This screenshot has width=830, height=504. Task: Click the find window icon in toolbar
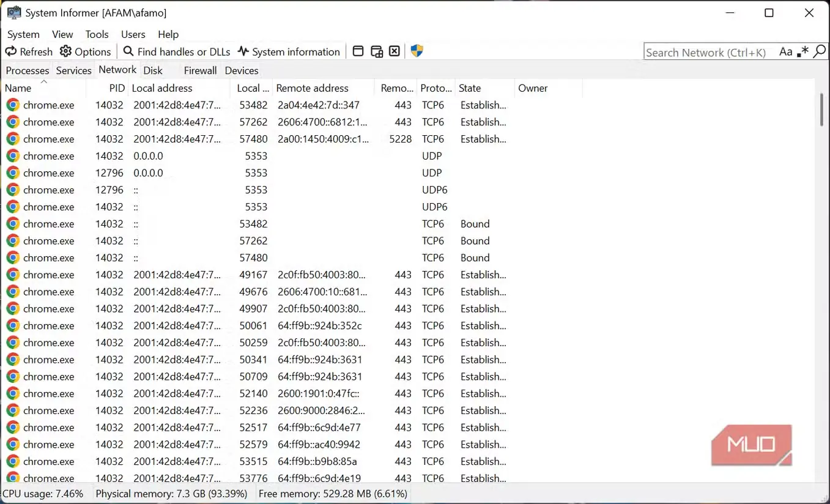[x=358, y=51]
